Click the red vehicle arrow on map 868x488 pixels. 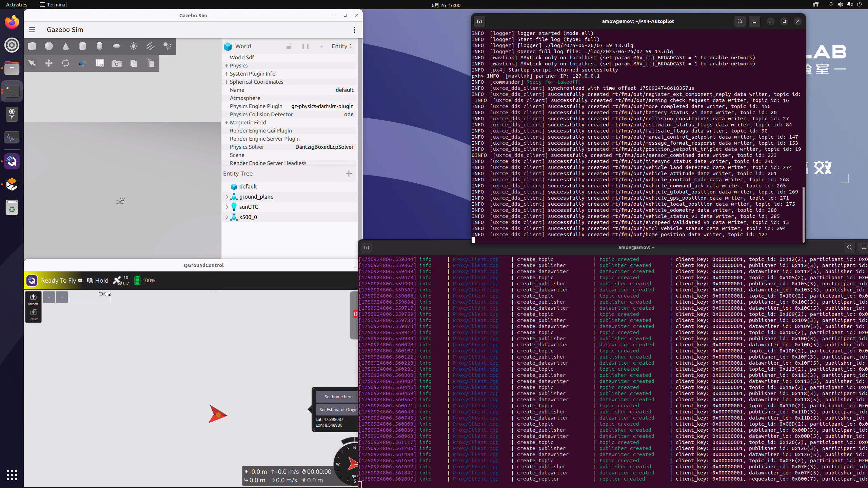pos(217,414)
